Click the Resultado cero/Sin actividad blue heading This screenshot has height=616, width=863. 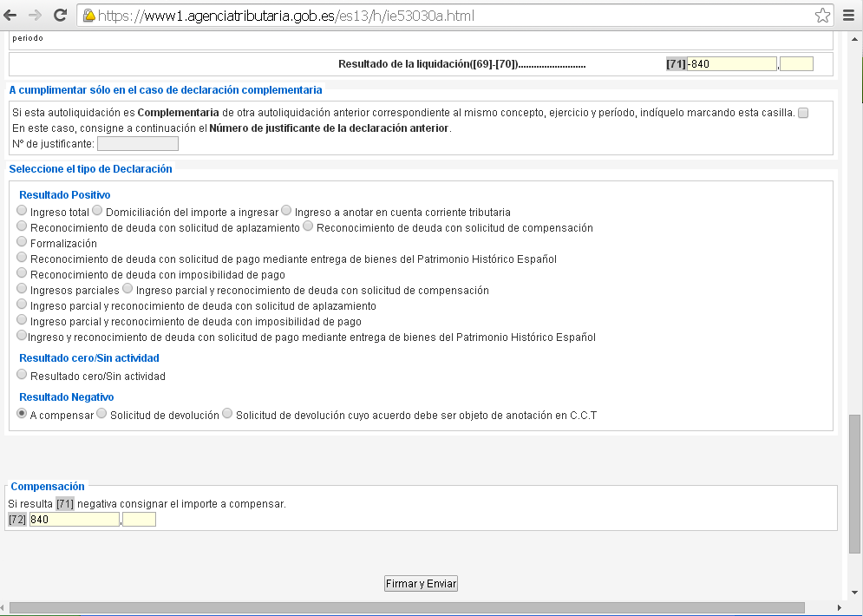[x=89, y=357]
